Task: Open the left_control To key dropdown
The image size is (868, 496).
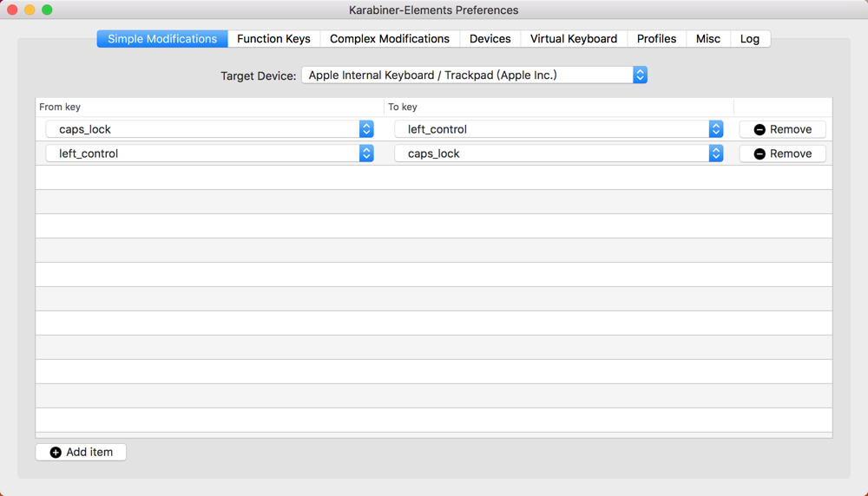Action: [558, 129]
